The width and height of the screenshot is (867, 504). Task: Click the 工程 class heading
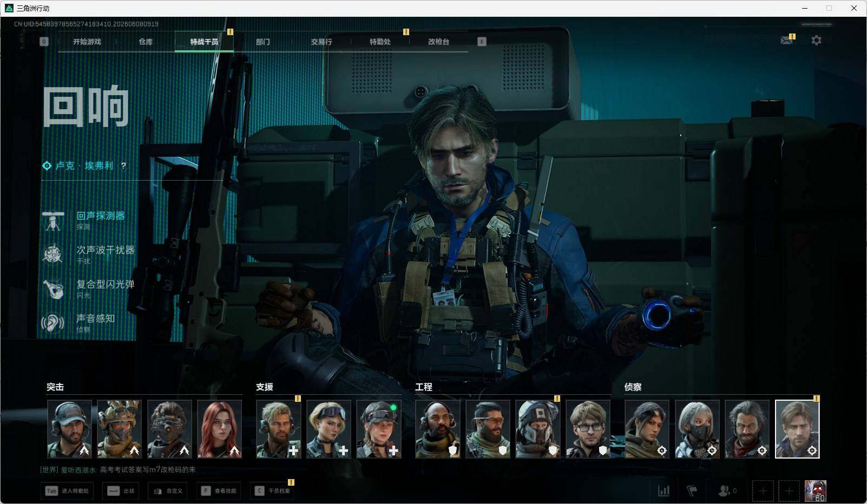pyautogui.click(x=424, y=387)
